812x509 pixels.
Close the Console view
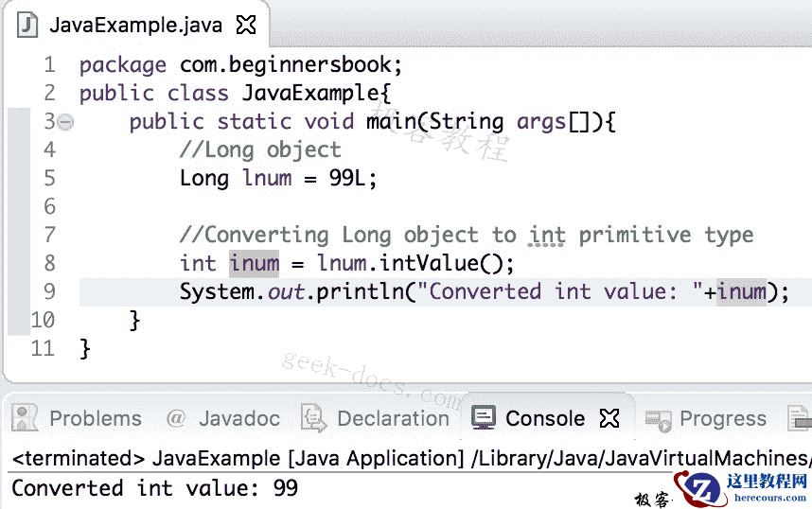(609, 418)
